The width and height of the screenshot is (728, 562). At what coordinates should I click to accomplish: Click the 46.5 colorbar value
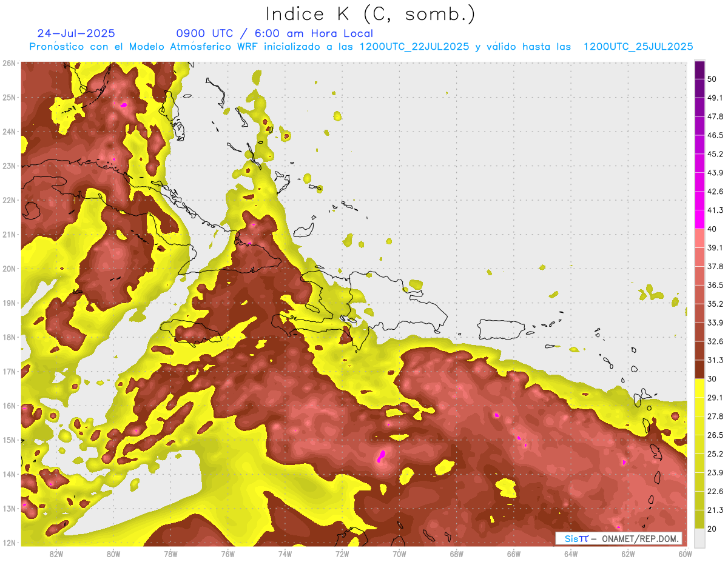tap(715, 135)
